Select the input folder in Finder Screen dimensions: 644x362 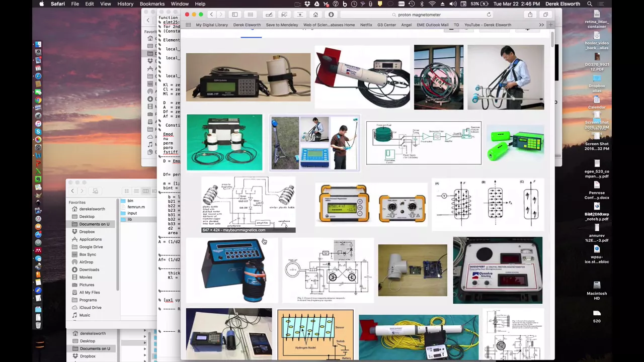point(132,213)
